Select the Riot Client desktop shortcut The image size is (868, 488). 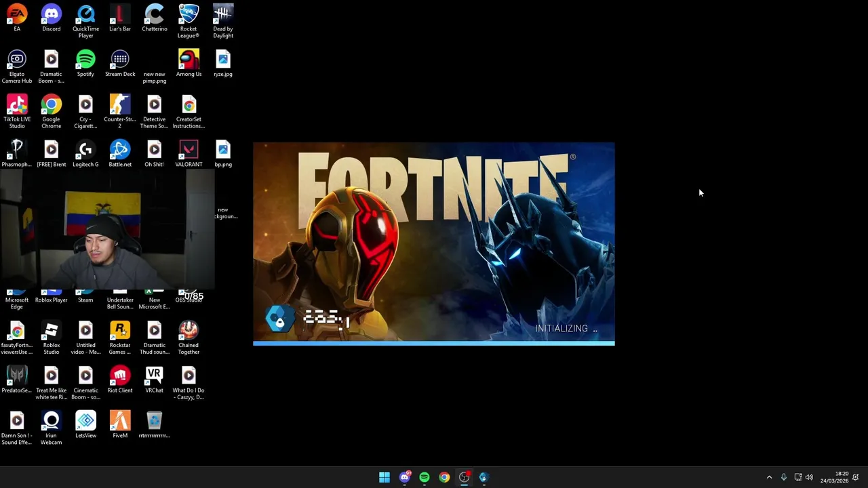click(x=120, y=380)
